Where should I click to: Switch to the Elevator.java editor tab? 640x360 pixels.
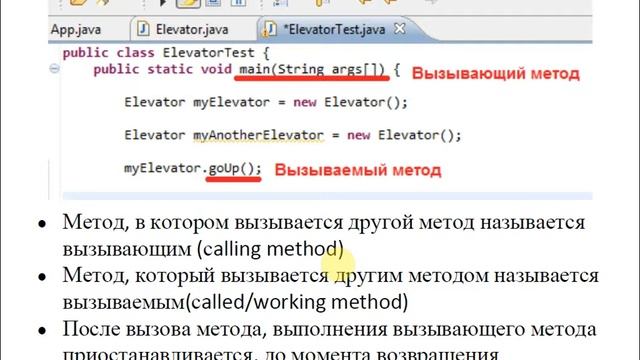coord(192,30)
